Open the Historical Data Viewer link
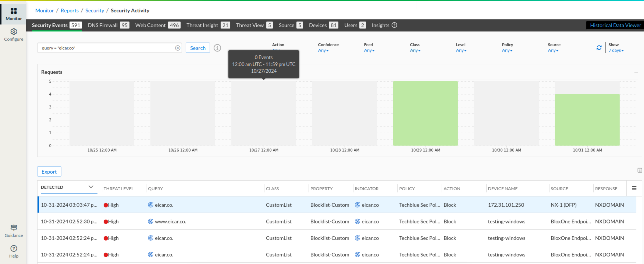This screenshot has width=644, height=264. coord(615,25)
